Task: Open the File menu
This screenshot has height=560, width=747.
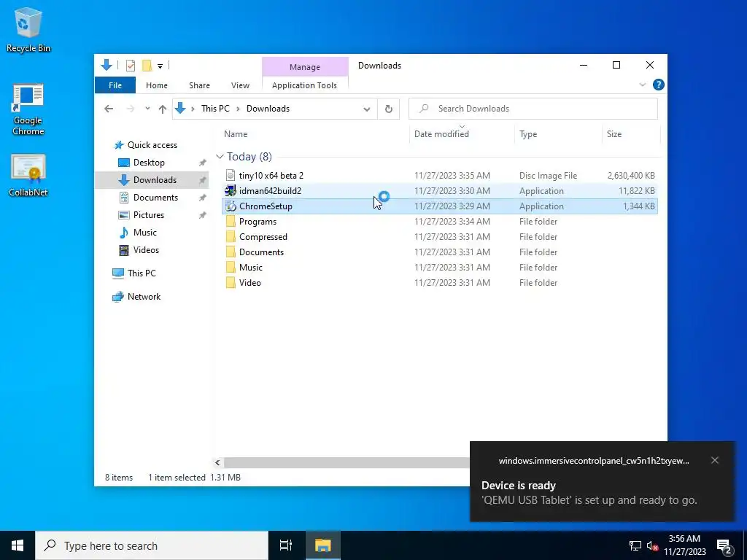Action: coord(115,85)
